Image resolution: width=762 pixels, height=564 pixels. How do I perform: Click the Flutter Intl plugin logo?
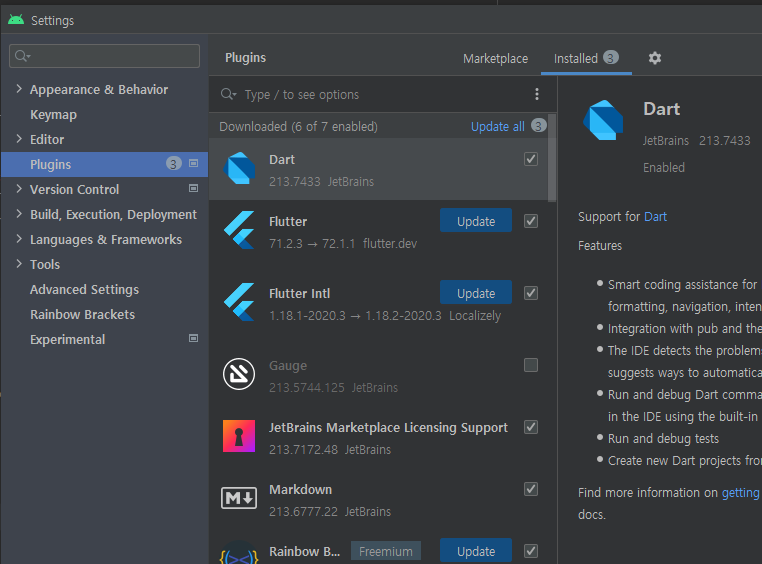(x=239, y=302)
